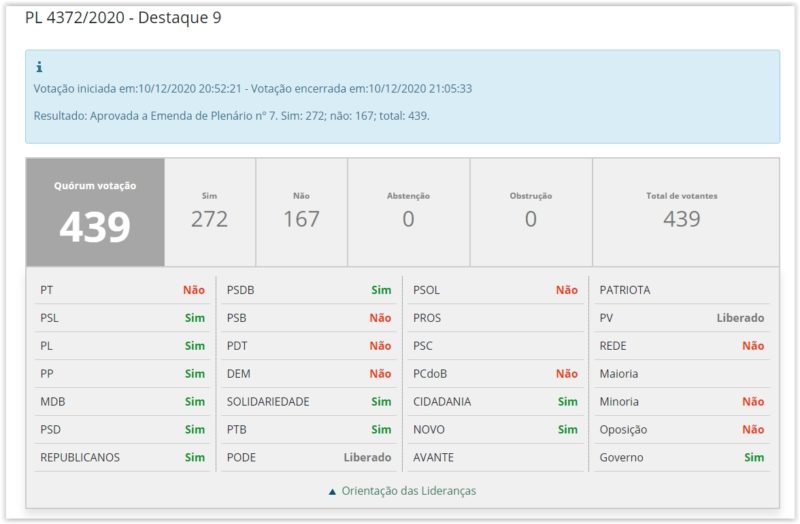This screenshot has height=524, width=800.
Task: Select the PV Liberado row
Action: tap(681, 318)
